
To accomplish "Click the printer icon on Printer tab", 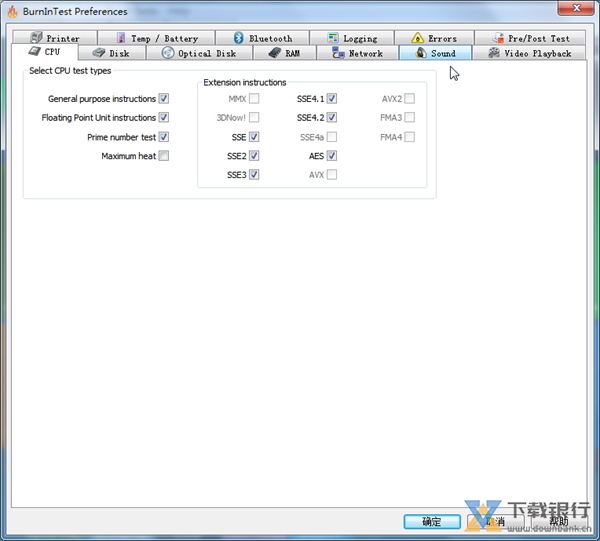I will tap(36, 37).
